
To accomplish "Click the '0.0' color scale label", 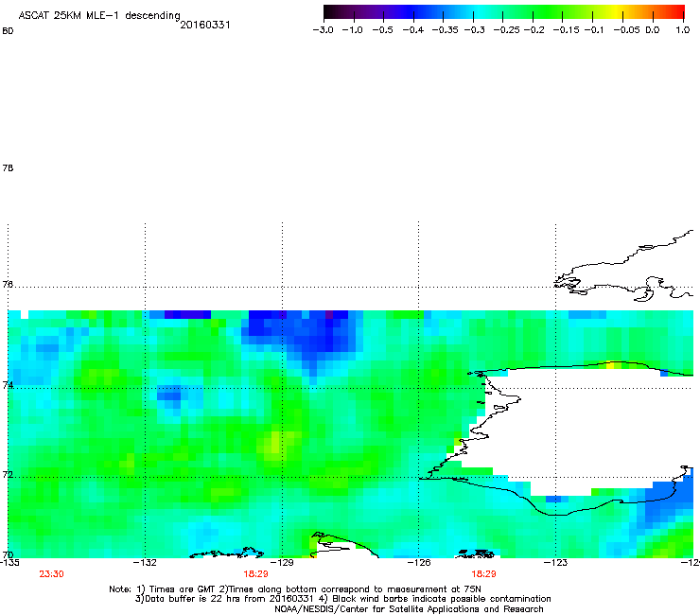I will coord(653,30).
